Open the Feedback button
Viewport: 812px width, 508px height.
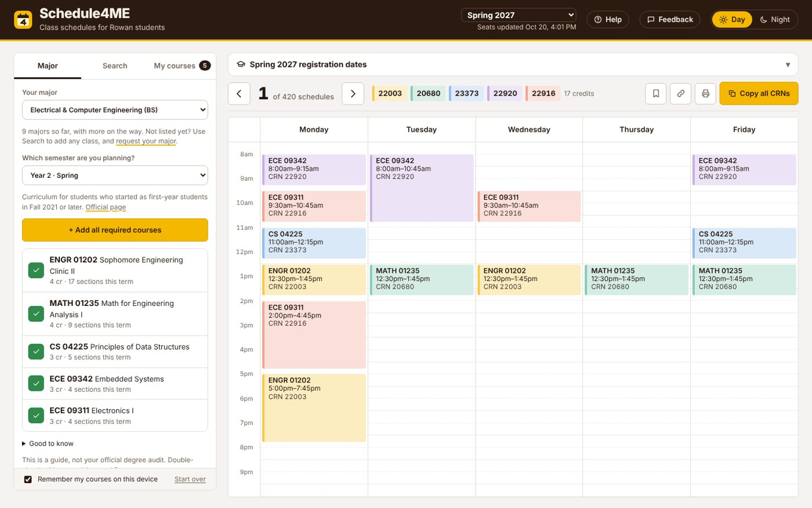coord(670,19)
